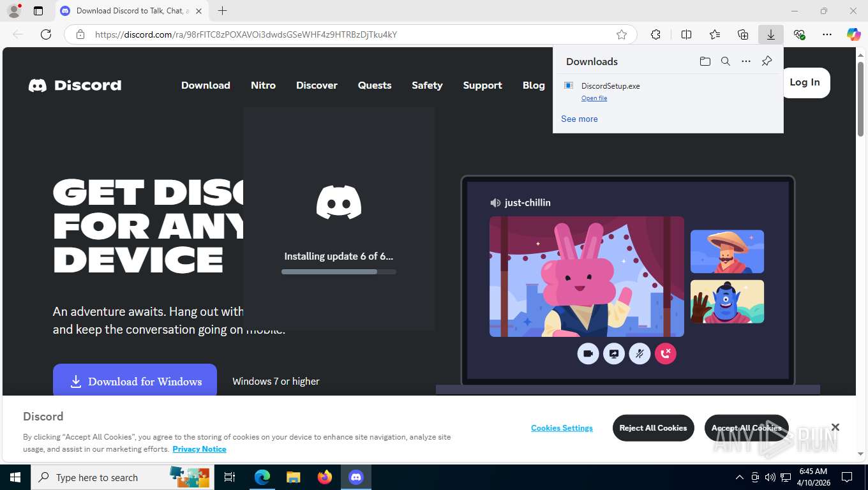Image resolution: width=868 pixels, height=490 pixels.
Task: Click the Discord logo home link
Action: [75, 85]
